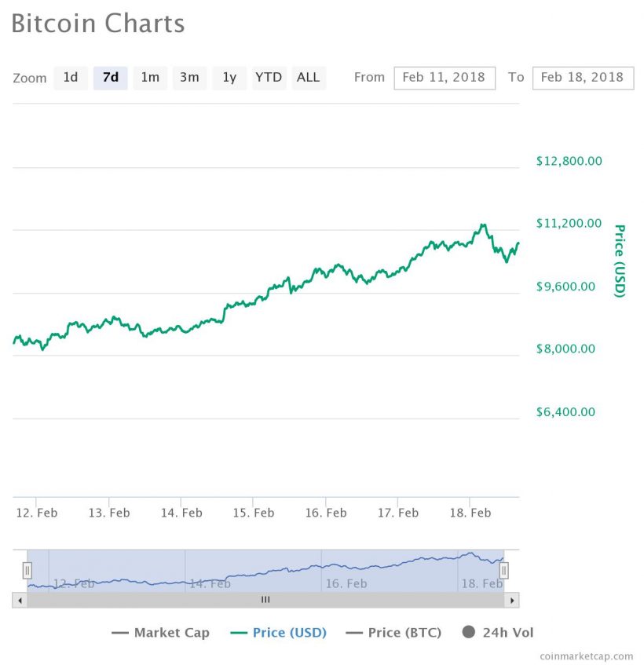Click the scrollbar right arrow
The width and height of the screenshot is (644, 665).
[x=512, y=600]
